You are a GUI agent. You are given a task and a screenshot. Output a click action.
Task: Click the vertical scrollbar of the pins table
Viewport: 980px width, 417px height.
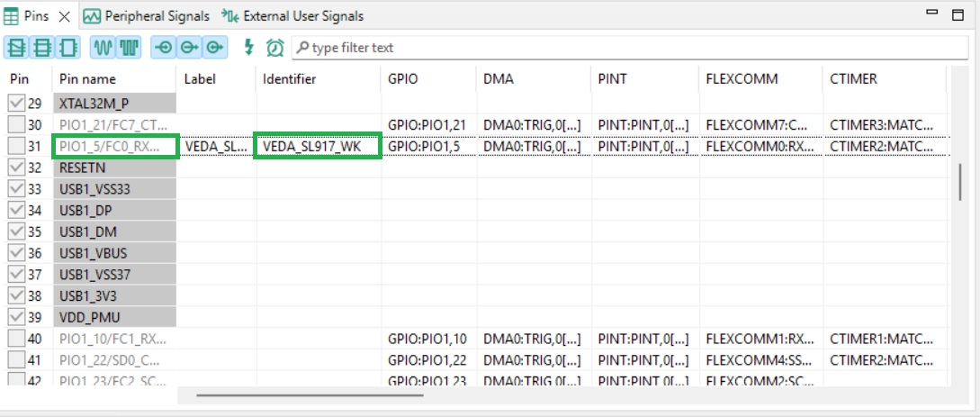tap(960, 181)
